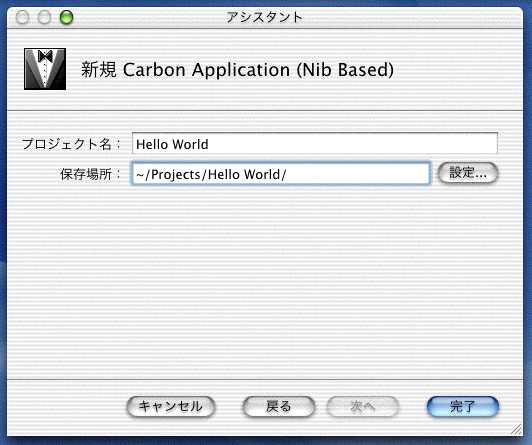Click the leftmost grey close window button
Screen dimensions: 532x445
(x=23, y=17)
